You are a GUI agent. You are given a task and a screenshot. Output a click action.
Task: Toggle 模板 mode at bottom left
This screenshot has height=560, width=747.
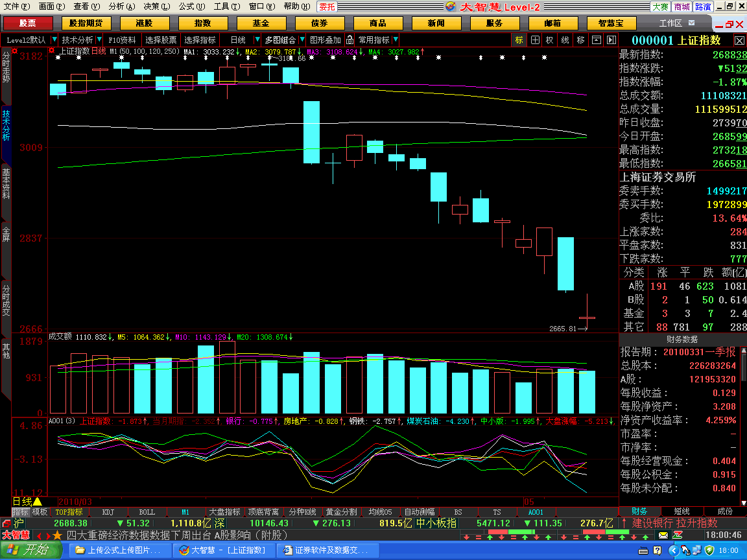(40, 512)
